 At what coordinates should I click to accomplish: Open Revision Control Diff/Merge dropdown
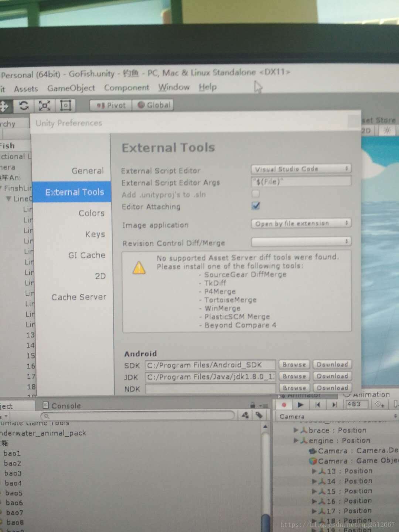point(301,241)
